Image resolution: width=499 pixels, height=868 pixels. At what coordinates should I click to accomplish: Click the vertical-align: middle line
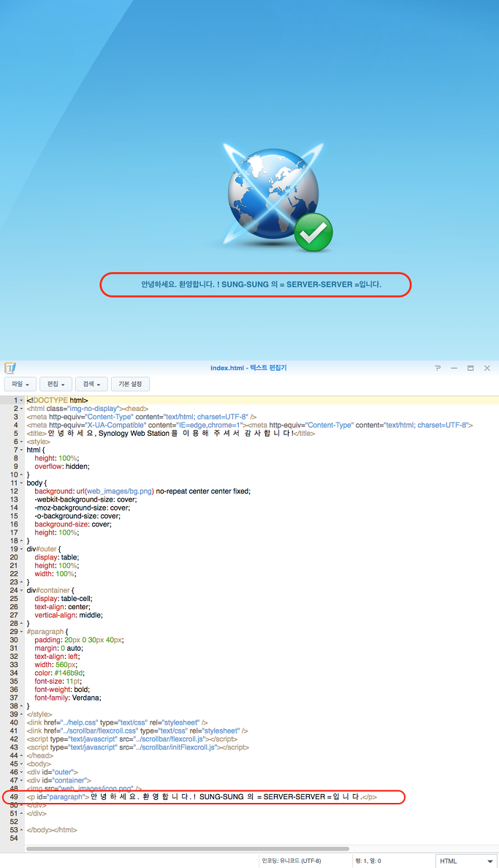[x=69, y=615]
